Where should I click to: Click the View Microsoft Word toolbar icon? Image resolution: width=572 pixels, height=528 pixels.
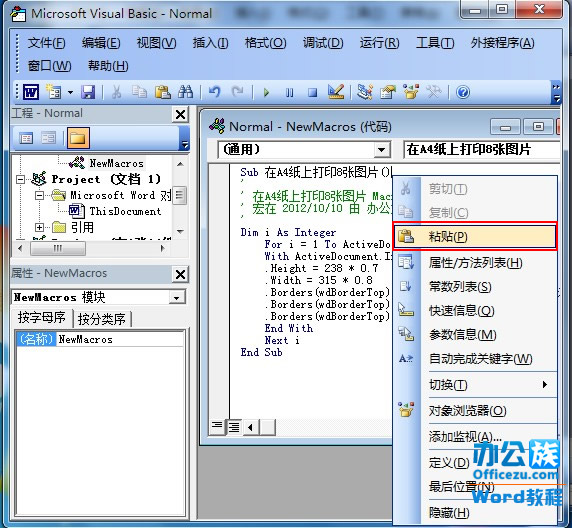(31, 92)
